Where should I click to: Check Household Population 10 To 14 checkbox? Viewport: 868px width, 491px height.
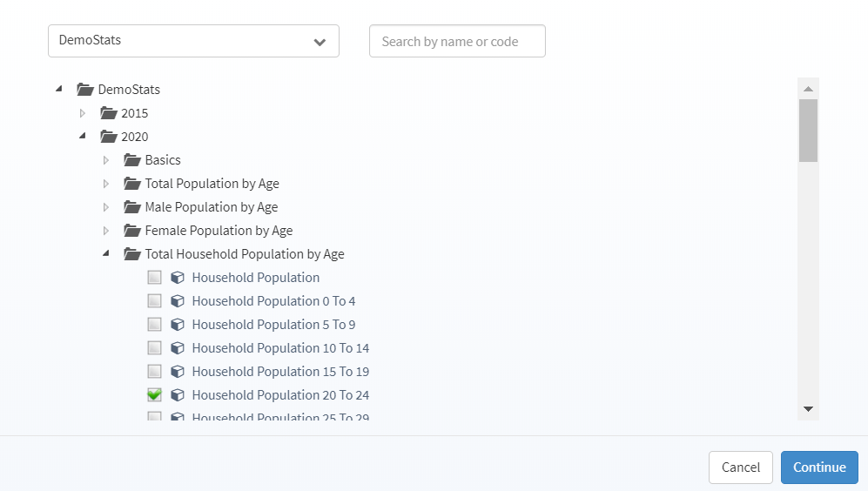click(154, 348)
